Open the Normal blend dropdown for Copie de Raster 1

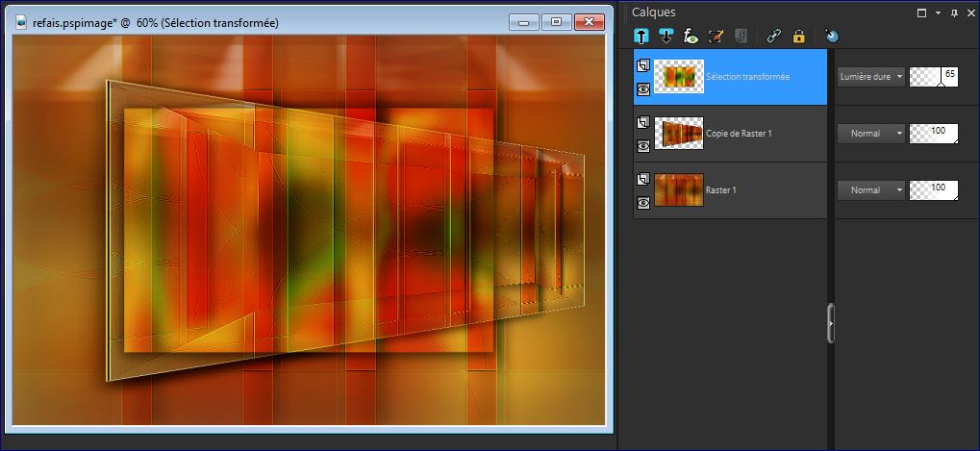click(x=870, y=134)
